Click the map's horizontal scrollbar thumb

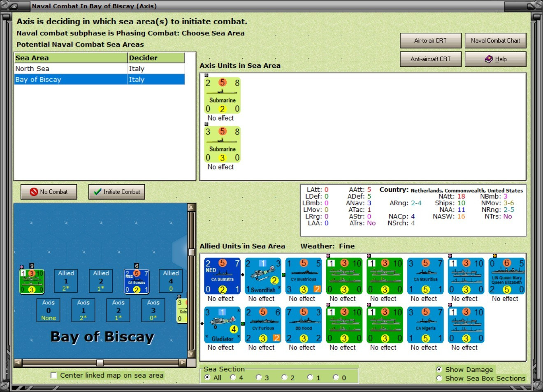click(x=100, y=362)
